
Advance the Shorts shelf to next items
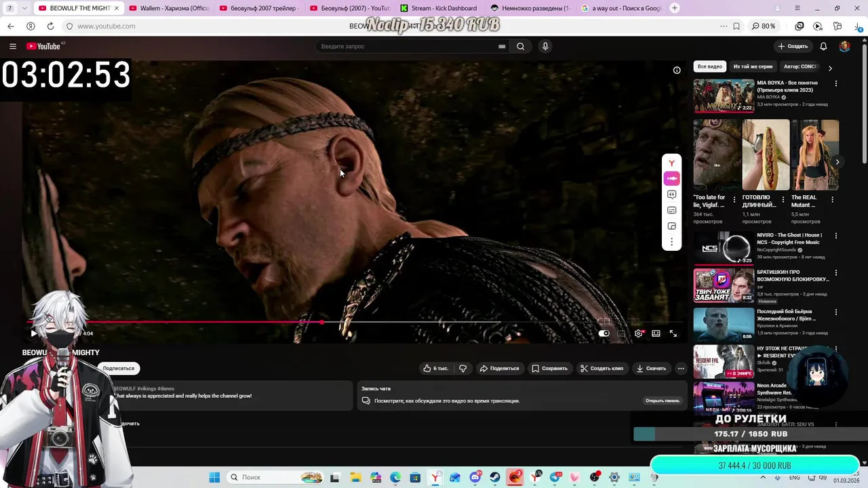(837, 162)
